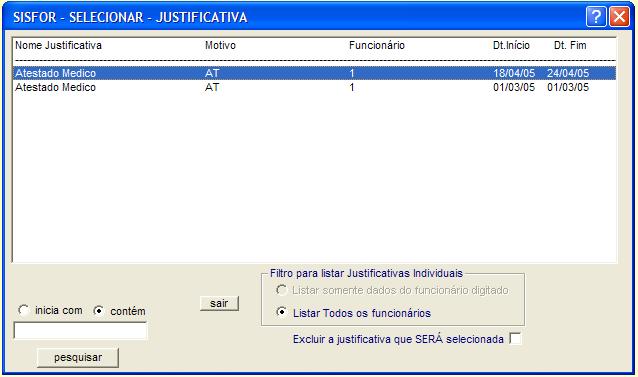The width and height of the screenshot is (638, 377).
Task: Choose 'Listar somente dados do funcionário digitado'
Action: tap(281, 290)
